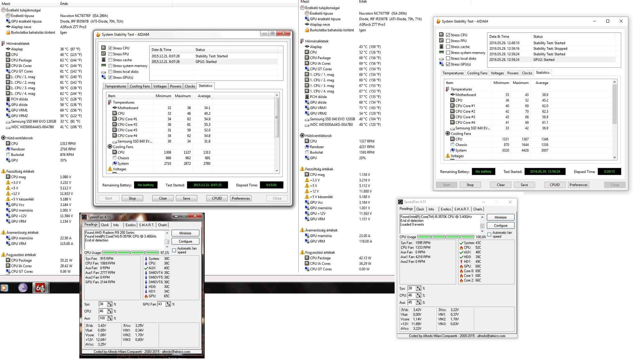Open the BitTorrent taskbar icon

(x=23, y=288)
